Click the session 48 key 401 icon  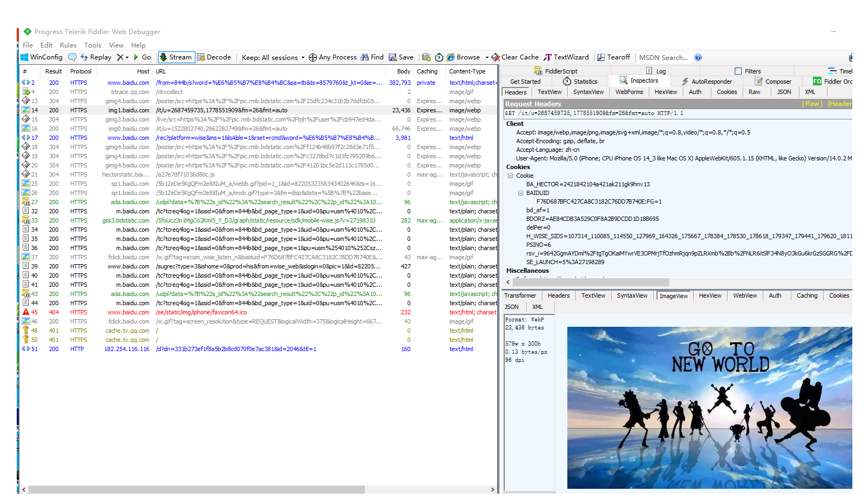click(x=25, y=330)
